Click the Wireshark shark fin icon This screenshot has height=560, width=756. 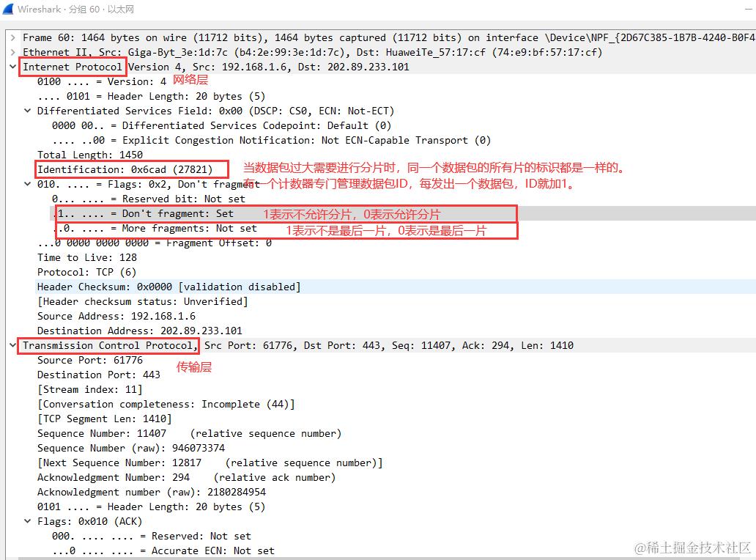(x=8, y=10)
